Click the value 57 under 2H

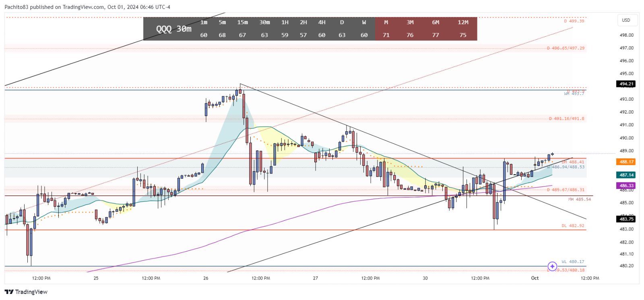pyautogui.click(x=303, y=35)
